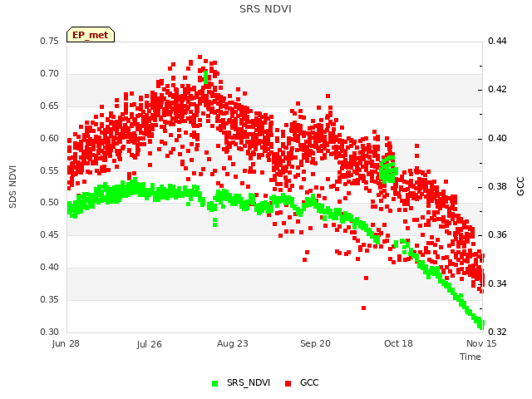Click the Time axis label

pos(470,357)
